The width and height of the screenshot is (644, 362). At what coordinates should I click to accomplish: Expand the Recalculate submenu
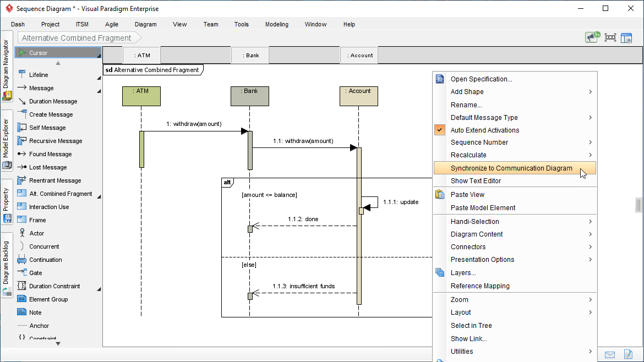tap(515, 155)
